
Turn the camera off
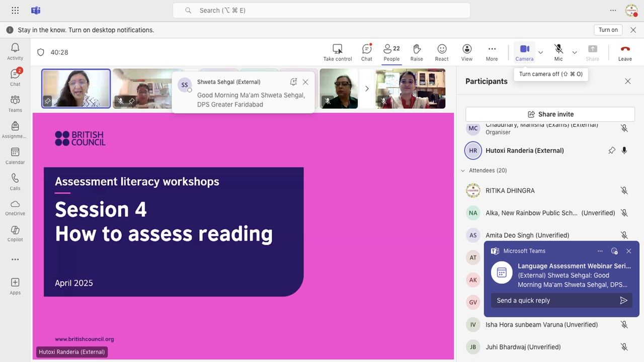click(x=524, y=52)
